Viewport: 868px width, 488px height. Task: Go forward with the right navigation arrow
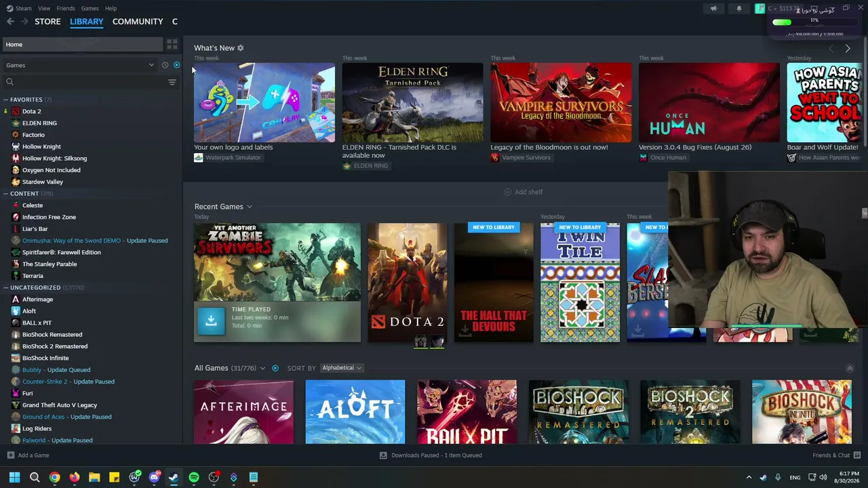(24, 22)
